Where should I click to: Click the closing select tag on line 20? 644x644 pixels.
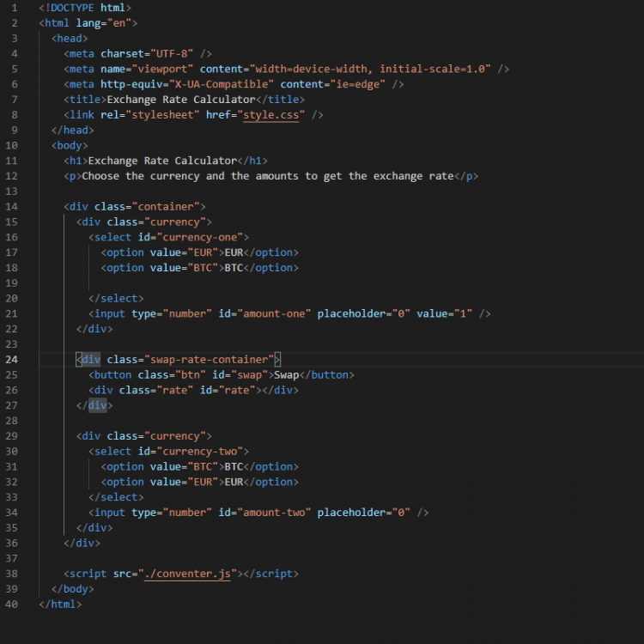pos(116,299)
